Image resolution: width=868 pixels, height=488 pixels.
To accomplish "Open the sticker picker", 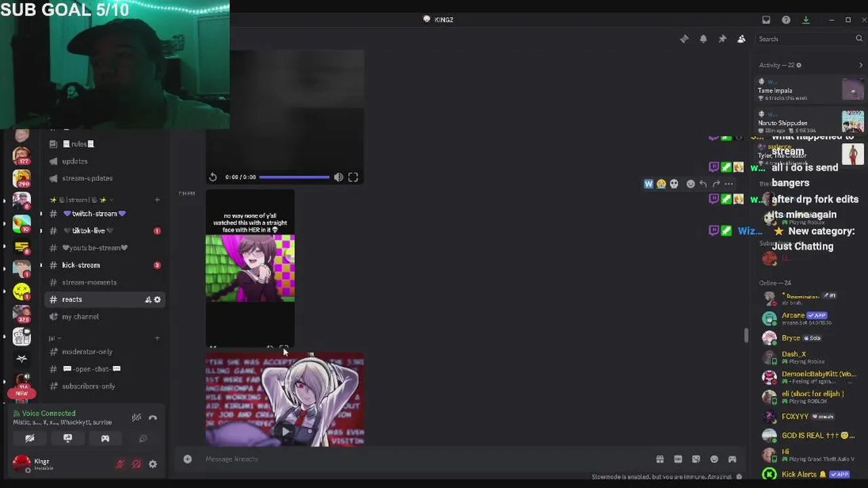I will tap(696, 459).
